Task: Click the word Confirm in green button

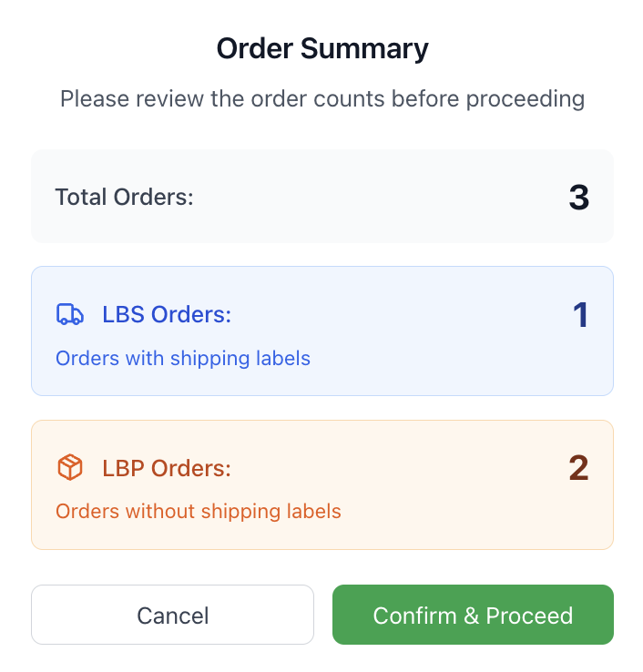Action: point(414,616)
